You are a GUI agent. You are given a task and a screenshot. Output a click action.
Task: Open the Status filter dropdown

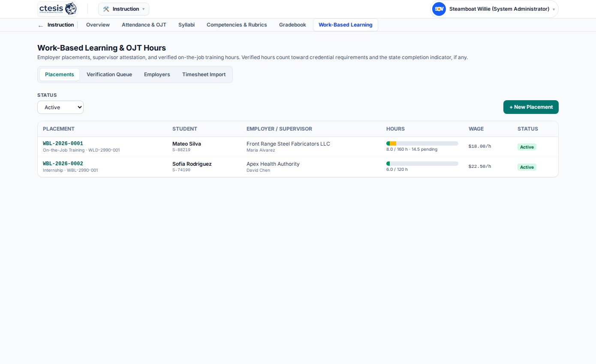[x=60, y=107]
